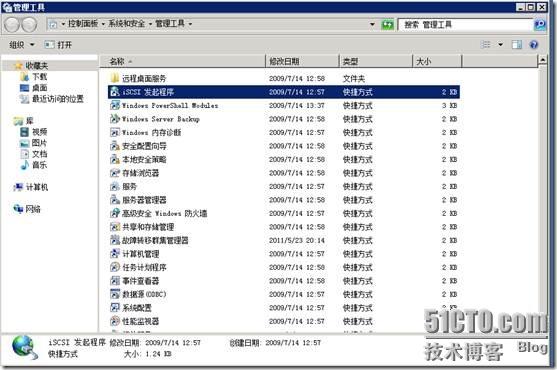The height and width of the screenshot is (370, 557).
Task: Open 库 in navigation pane
Action: point(29,121)
